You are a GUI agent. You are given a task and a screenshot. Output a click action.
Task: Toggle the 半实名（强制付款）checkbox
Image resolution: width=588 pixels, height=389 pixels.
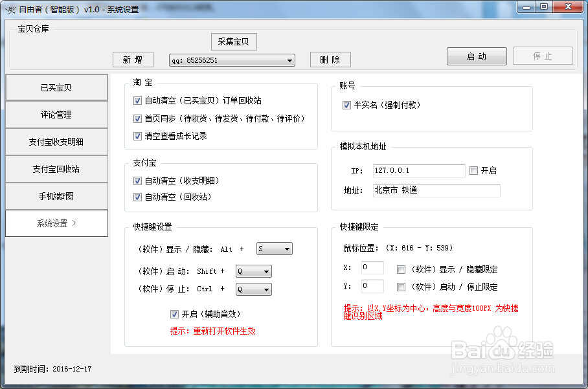(347, 105)
